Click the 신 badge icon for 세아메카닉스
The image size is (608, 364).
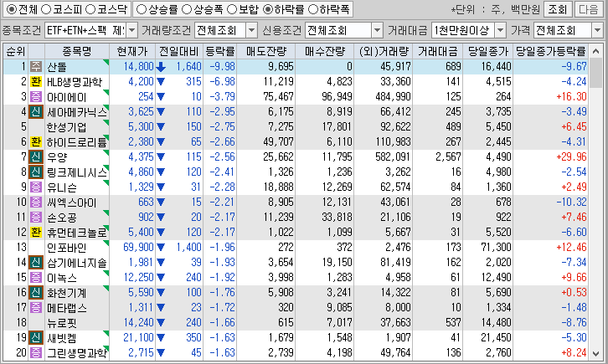pyautogui.click(x=36, y=112)
